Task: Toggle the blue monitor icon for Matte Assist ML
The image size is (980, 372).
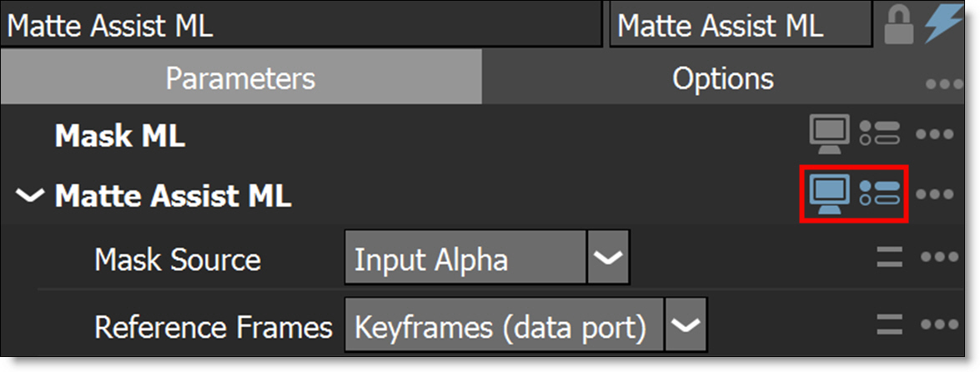Action: 829,194
